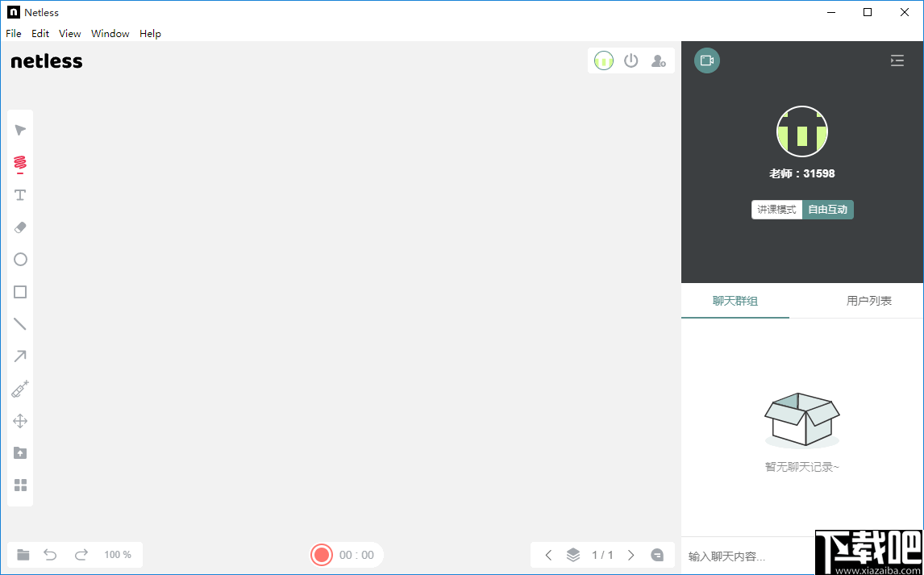
Task: Click the small user avatar in top toolbar
Action: click(x=603, y=60)
